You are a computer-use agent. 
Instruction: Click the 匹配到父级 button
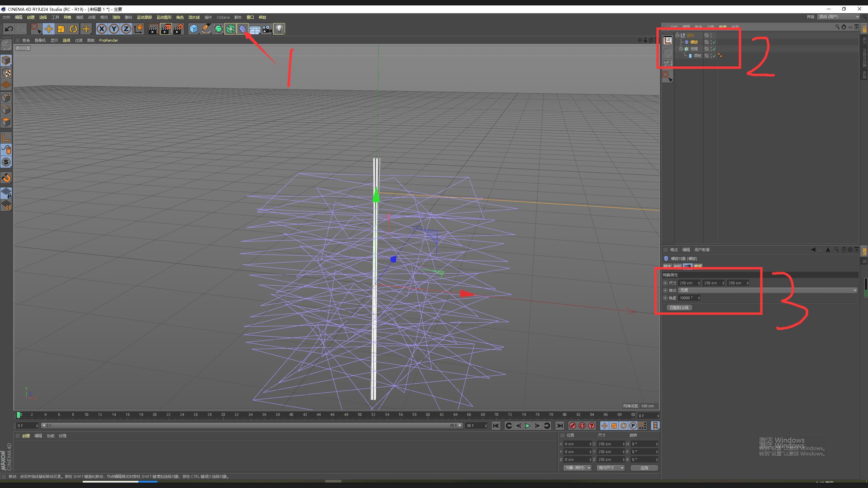[679, 308]
